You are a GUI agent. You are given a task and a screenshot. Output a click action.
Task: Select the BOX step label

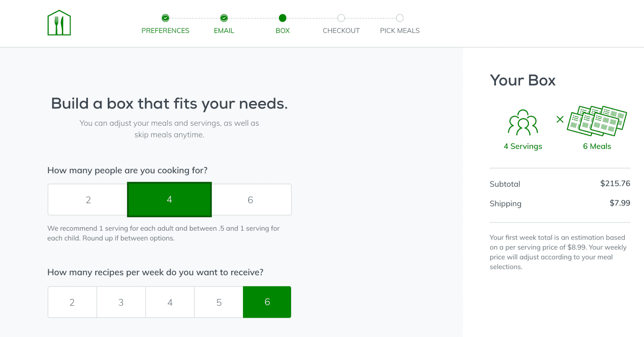point(283,31)
